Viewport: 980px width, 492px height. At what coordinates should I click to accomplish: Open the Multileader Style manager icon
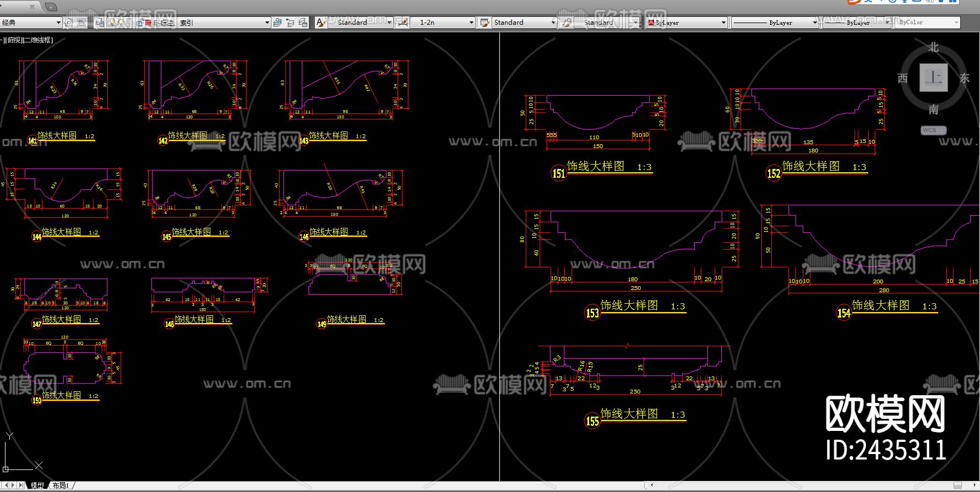pyautogui.click(x=567, y=23)
